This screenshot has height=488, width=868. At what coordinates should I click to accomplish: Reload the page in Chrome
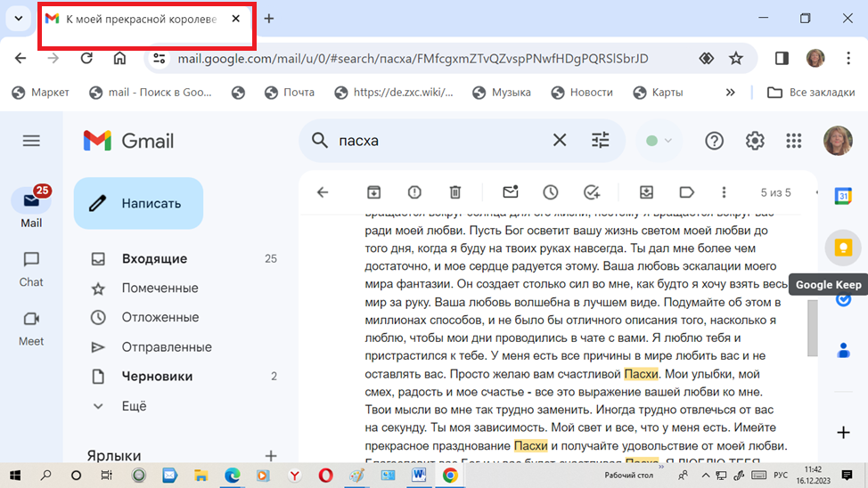(x=86, y=58)
